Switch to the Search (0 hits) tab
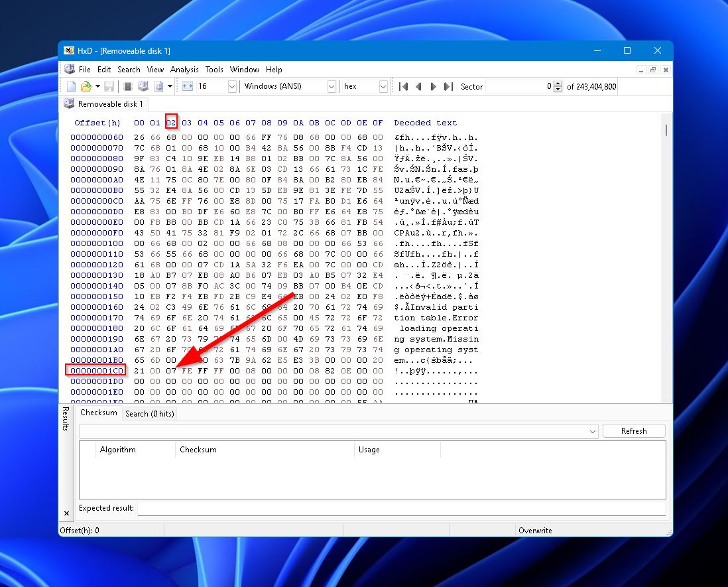 (149, 413)
